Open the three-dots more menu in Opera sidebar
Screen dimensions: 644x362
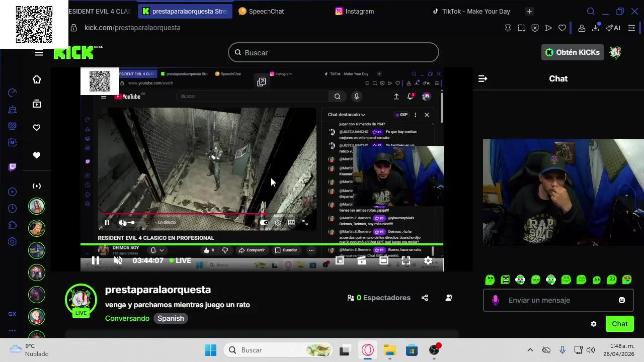[x=13, y=330]
